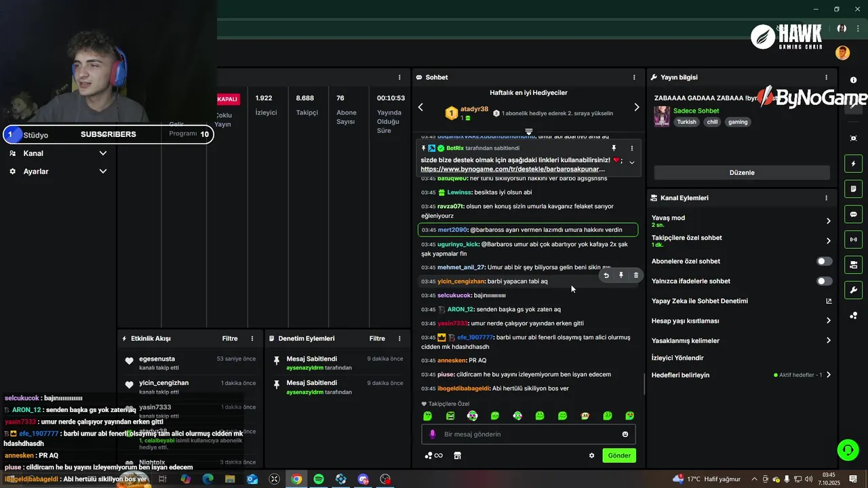Image resolution: width=868 pixels, height=488 pixels.
Task: Open the session stats panel three-dot menu
Action: pyautogui.click(x=399, y=77)
